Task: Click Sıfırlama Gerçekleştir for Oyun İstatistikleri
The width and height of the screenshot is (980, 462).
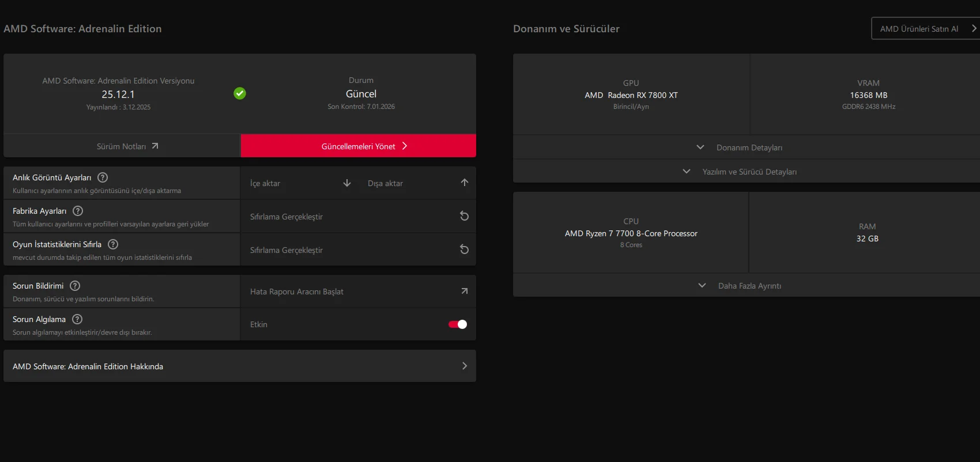Action: [359, 250]
